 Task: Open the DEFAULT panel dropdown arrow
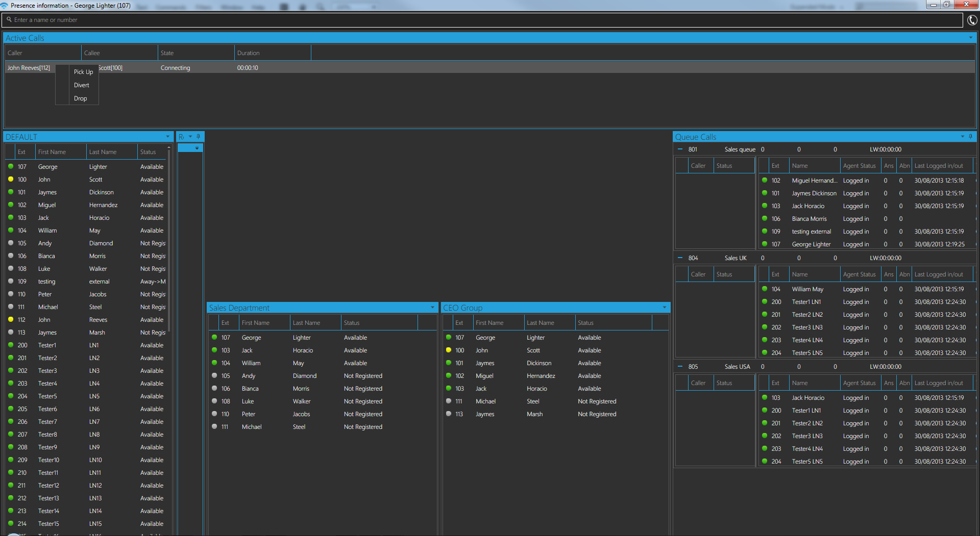tap(167, 137)
